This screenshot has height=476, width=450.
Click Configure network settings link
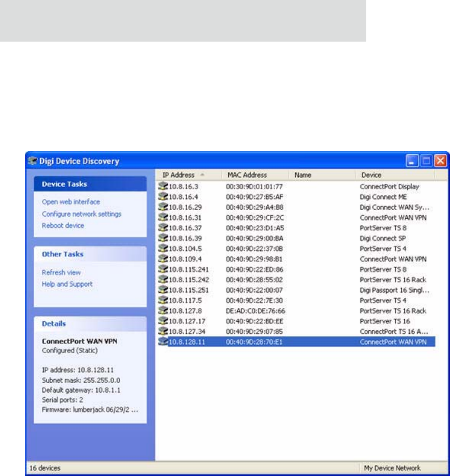coord(82,214)
